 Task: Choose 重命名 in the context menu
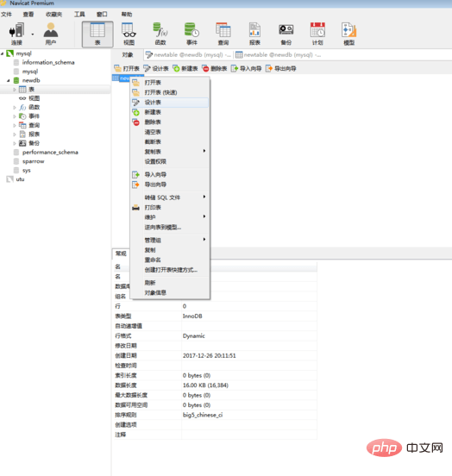tap(170, 260)
